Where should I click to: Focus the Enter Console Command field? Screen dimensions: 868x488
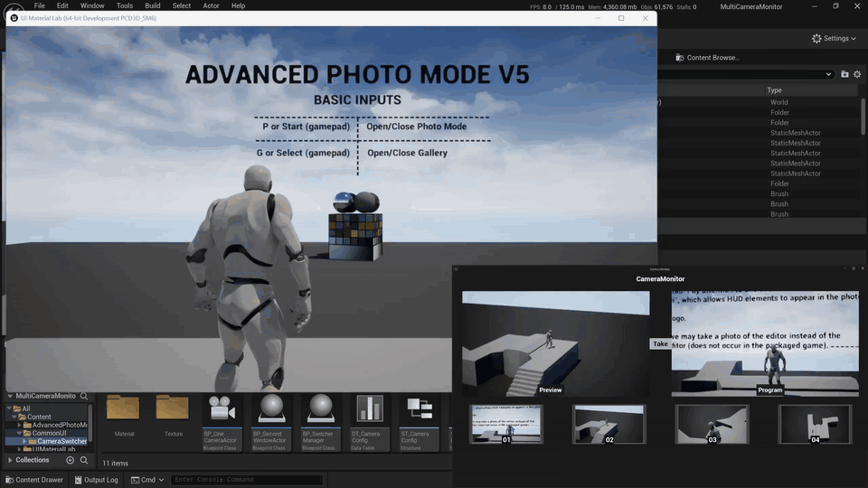[x=246, y=480]
